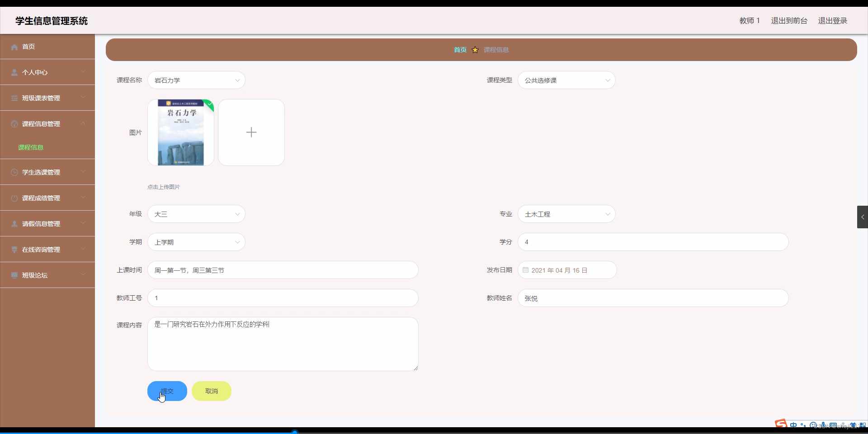The image size is (868, 434).
Task: Select the home icon beside 首页
Action: click(x=14, y=47)
